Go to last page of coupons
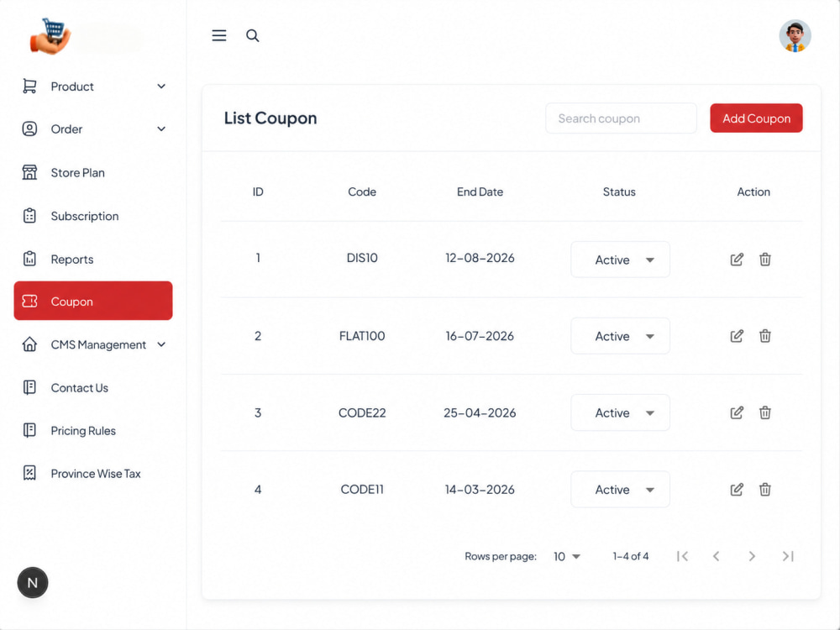The width and height of the screenshot is (840, 630). [788, 556]
